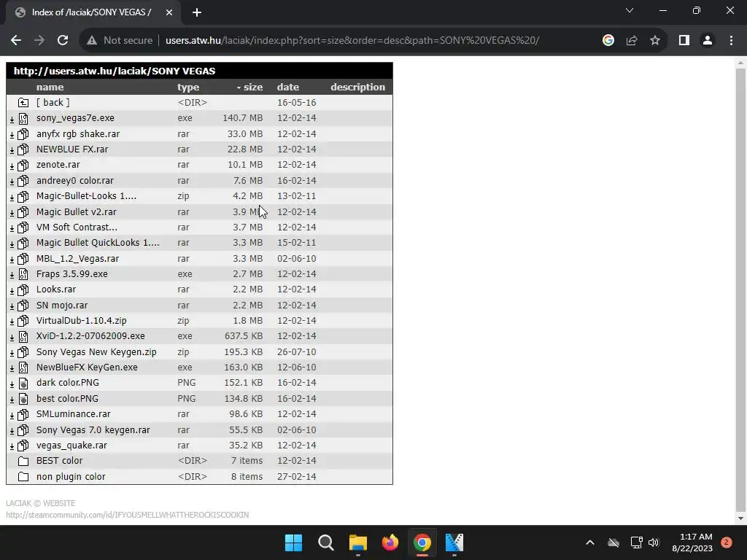
Task: Open the VM Soft Contrast... file link
Action: [77, 227]
